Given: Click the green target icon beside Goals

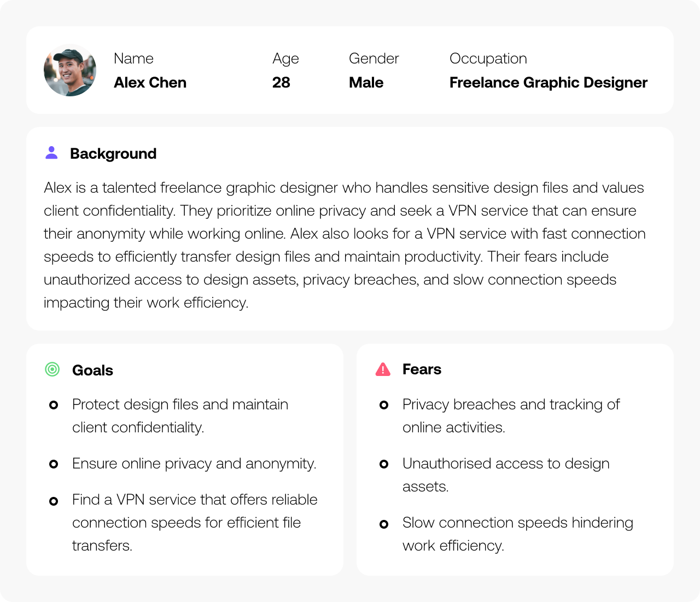Looking at the screenshot, I should point(52,369).
